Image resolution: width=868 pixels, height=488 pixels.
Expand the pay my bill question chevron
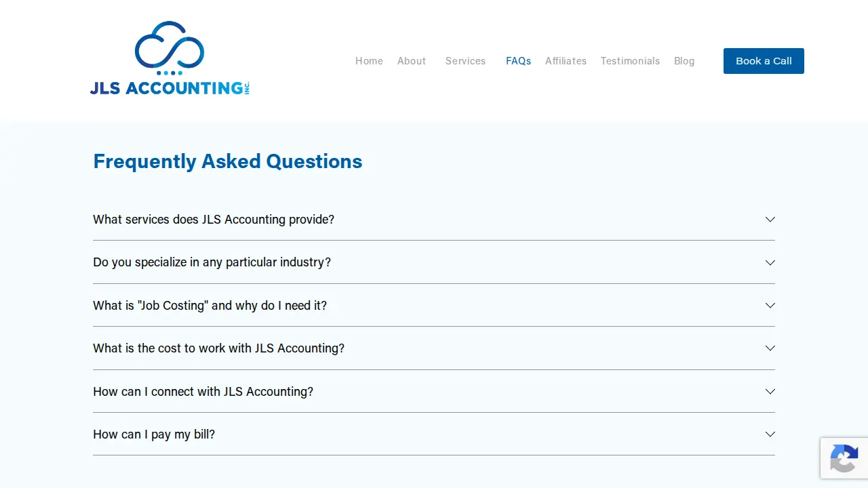coord(770,434)
